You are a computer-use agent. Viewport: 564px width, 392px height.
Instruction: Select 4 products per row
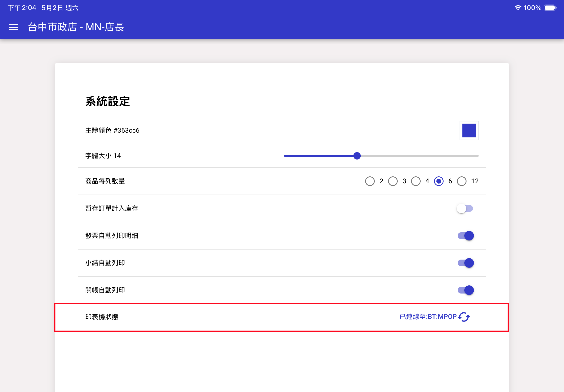416,181
